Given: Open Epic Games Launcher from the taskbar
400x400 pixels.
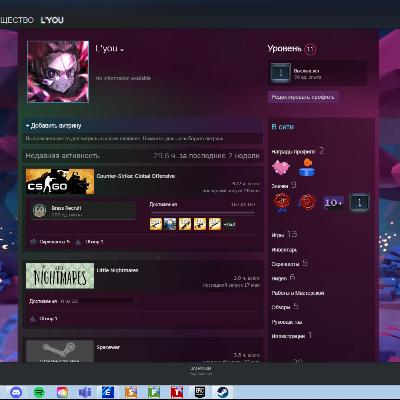Looking at the screenshot, I should point(200,392).
